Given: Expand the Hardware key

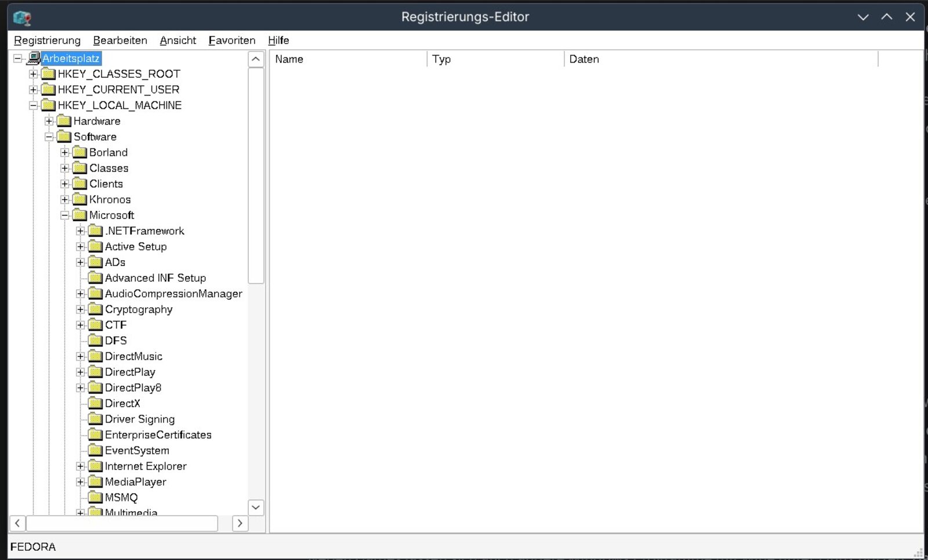Looking at the screenshot, I should point(49,121).
